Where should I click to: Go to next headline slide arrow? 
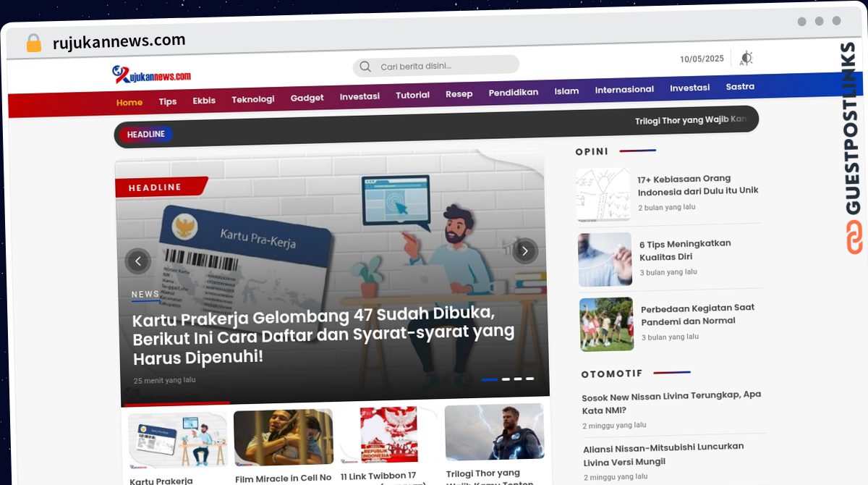[x=524, y=251]
